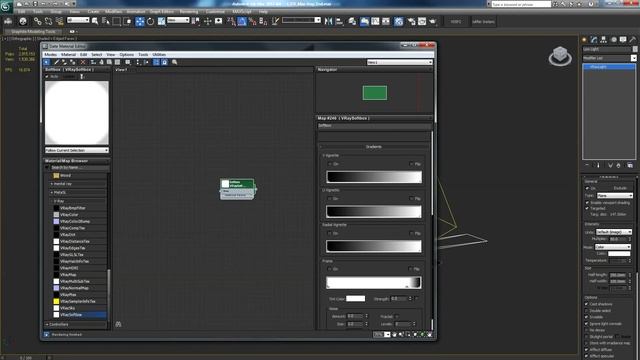Open the Utilities menu in Slate editor
The image size is (640, 360).
tap(159, 54)
